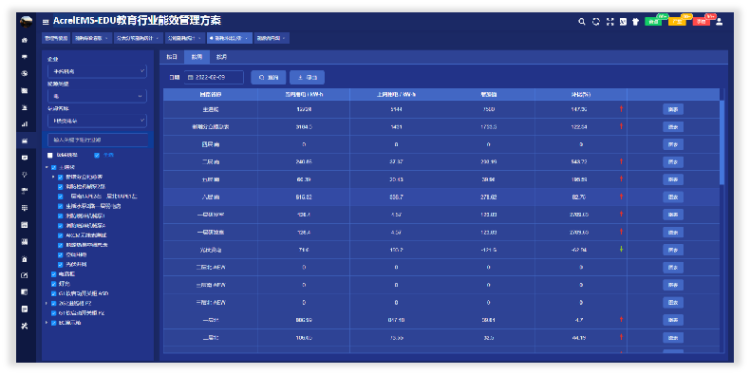
Task: Open chart button in the -62.94 row
Action: [673, 250]
